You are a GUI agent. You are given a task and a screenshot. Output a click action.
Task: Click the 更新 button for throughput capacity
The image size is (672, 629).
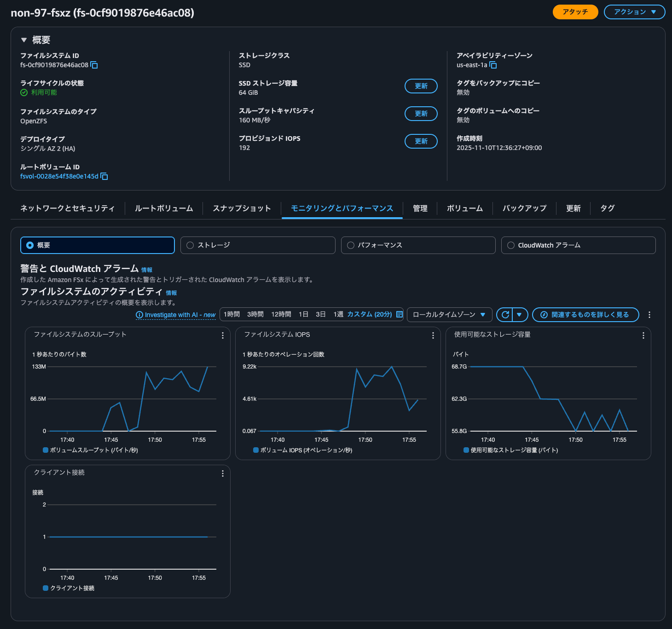(x=421, y=114)
